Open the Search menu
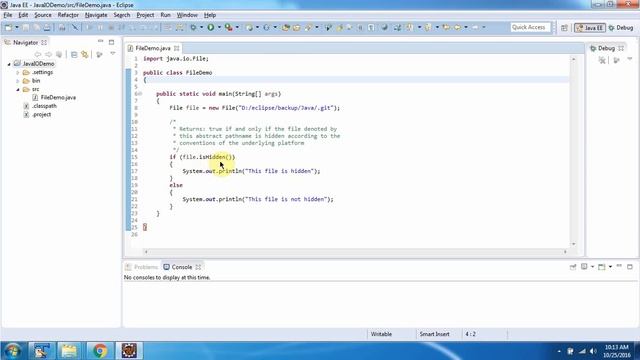640x360 pixels. click(x=122, y=15)
